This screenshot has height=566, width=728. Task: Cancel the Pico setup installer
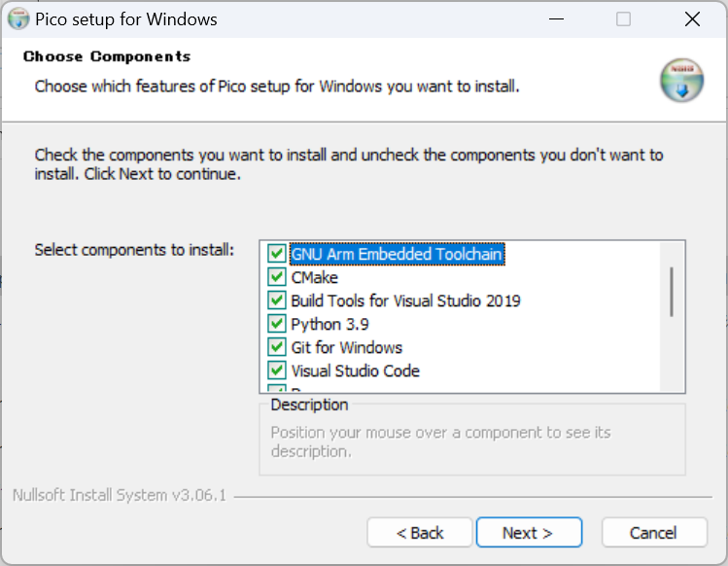tap(654, 533)
